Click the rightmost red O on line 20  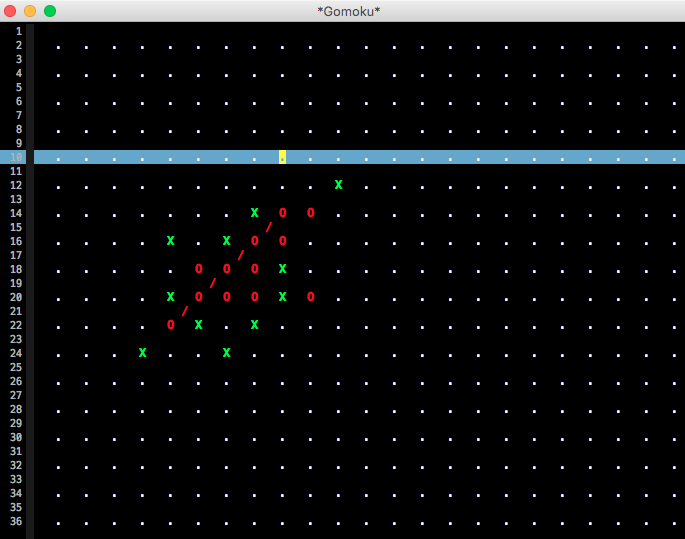(311, 297)
